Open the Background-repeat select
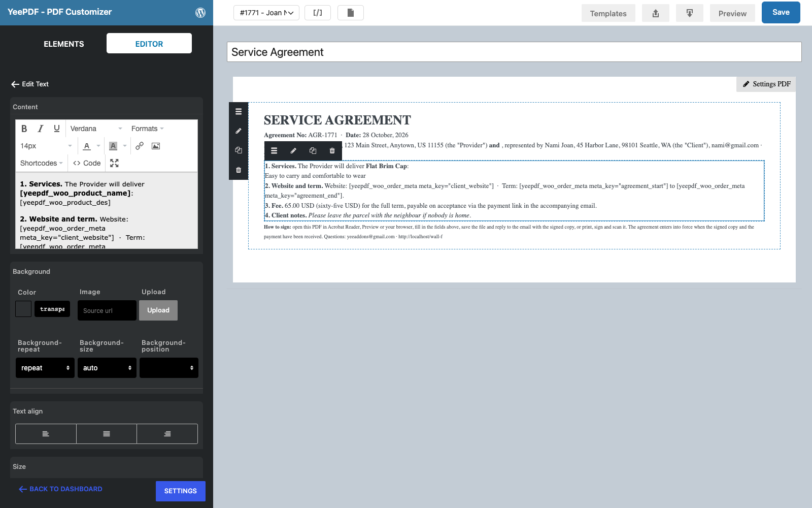The width and height of the screenshot is (812, 508). [x=45, y=368]
